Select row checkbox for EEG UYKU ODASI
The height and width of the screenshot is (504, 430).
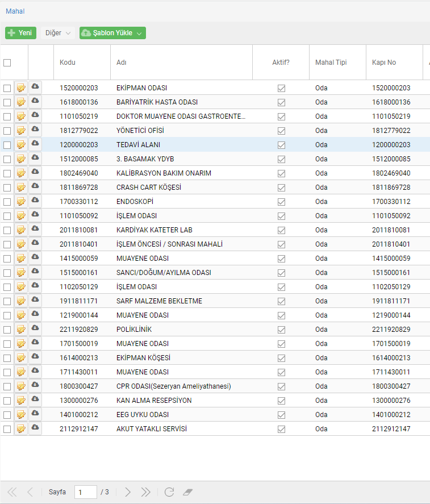pos(7,415)
